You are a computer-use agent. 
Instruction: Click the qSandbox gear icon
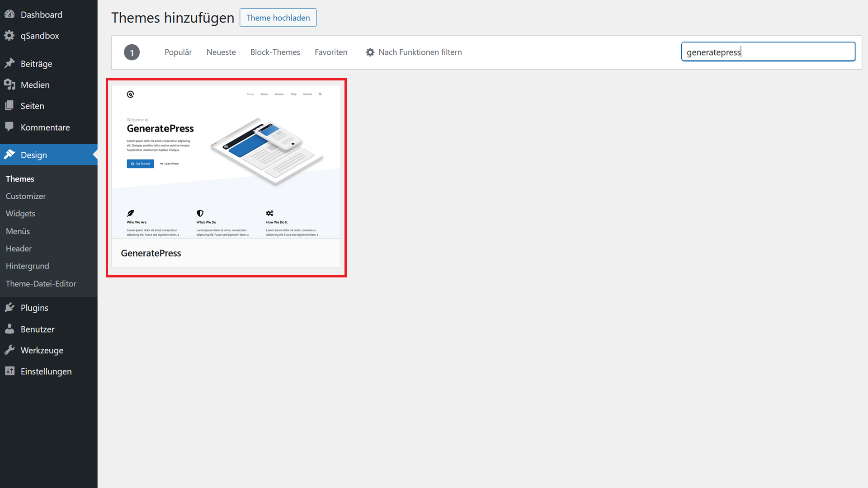coord(9,36)
